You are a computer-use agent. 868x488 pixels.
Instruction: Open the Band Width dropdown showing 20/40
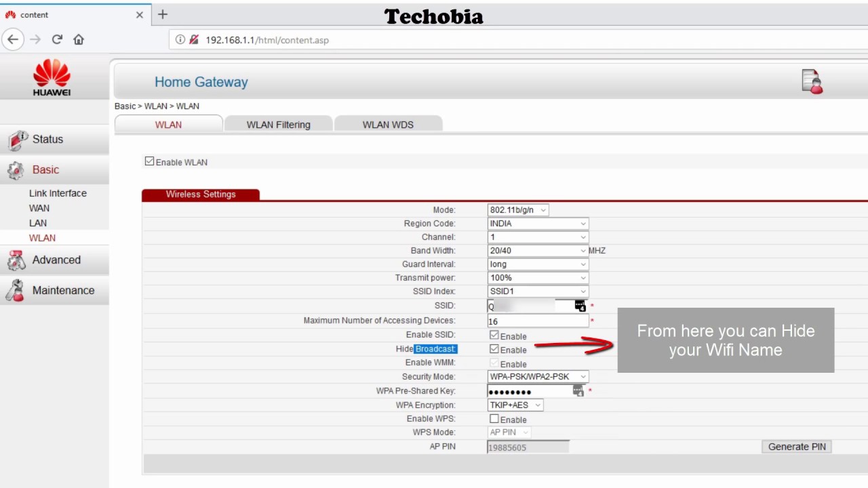click(x=538, y=251)
